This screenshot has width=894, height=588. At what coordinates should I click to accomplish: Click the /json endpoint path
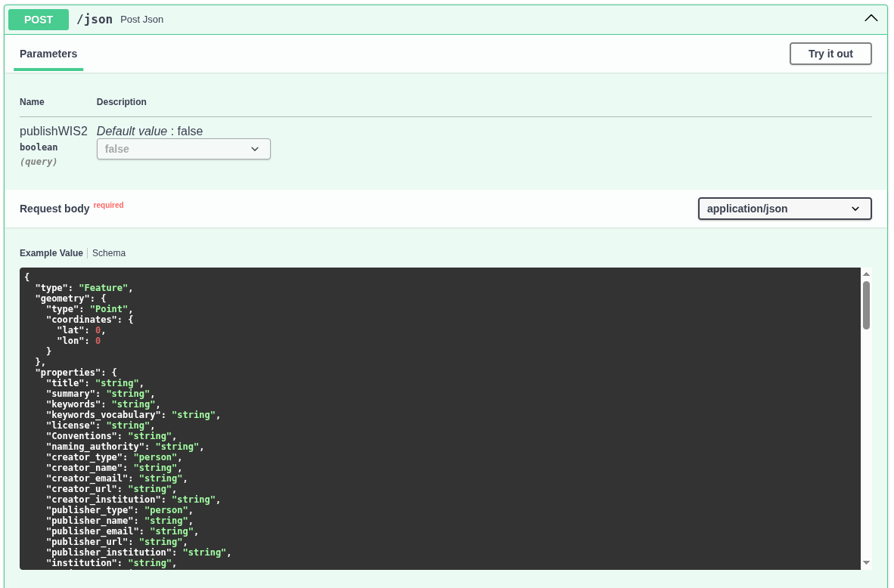click(95, 20)
